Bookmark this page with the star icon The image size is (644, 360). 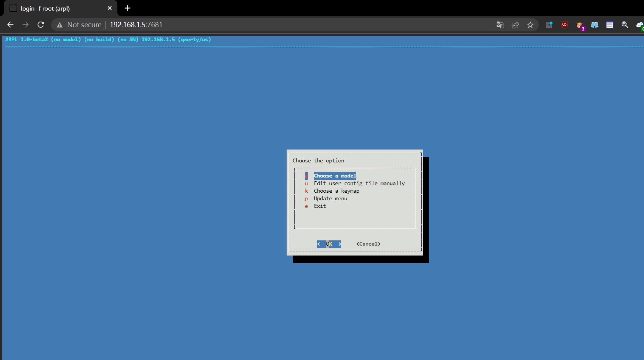click(530, 25)
